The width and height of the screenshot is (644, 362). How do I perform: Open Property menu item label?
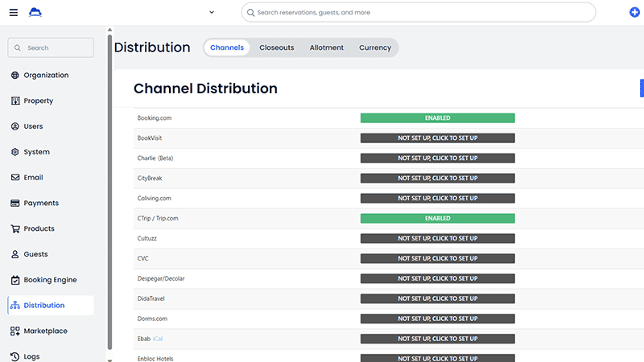(x=38, y=101)
